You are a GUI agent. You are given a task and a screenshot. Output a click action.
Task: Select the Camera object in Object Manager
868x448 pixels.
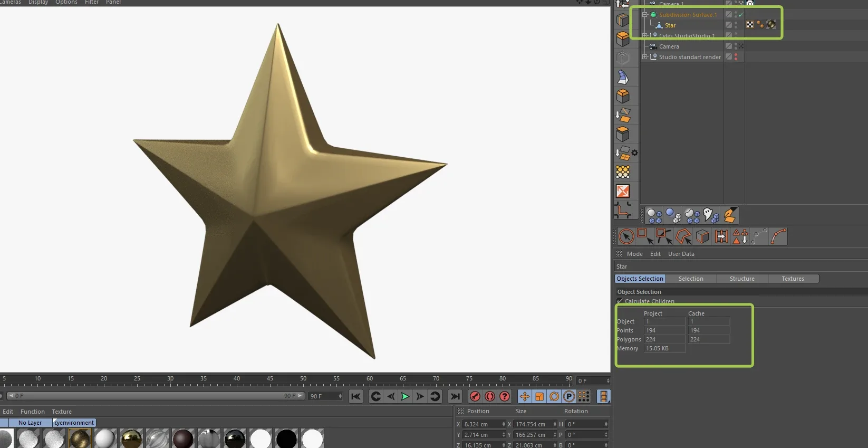(x=669, y=46)
